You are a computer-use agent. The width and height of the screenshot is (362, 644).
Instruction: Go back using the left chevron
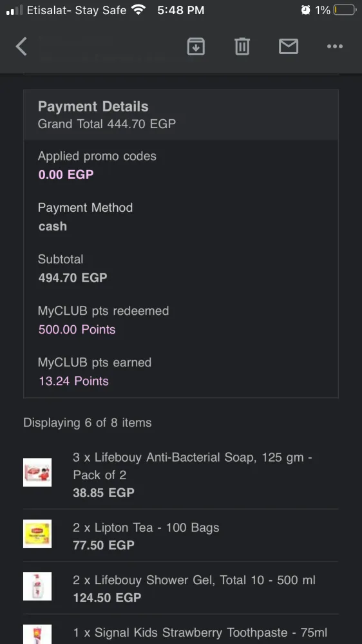pyautogui.click(x=21, y=46)
